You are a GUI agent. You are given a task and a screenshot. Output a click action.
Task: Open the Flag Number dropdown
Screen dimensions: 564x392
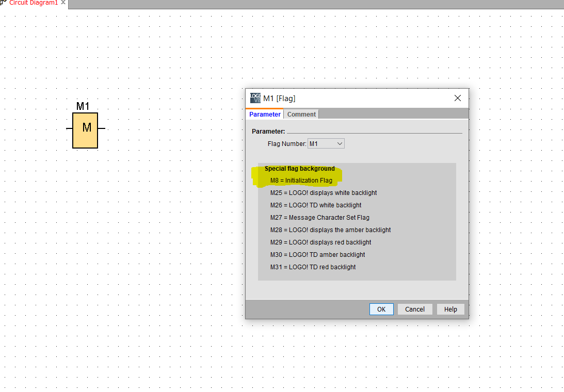point(326,143)
